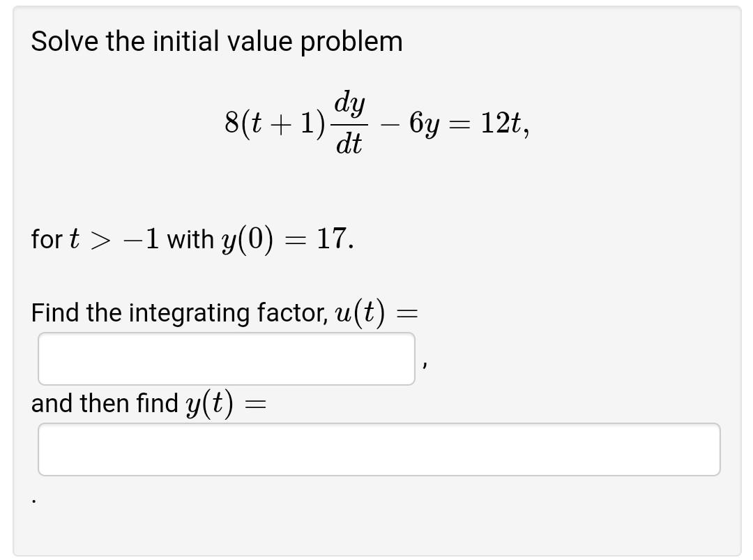The height and width of the screenshot is (560, 753).
Task: Click the equals sign after u(t)
Action: (x=409, y=312)
